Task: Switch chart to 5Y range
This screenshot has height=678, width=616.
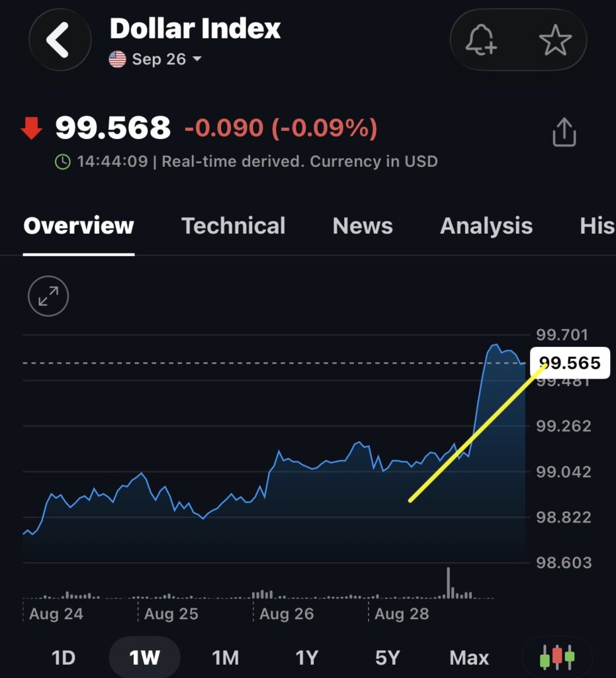Action: click(388, 657)
